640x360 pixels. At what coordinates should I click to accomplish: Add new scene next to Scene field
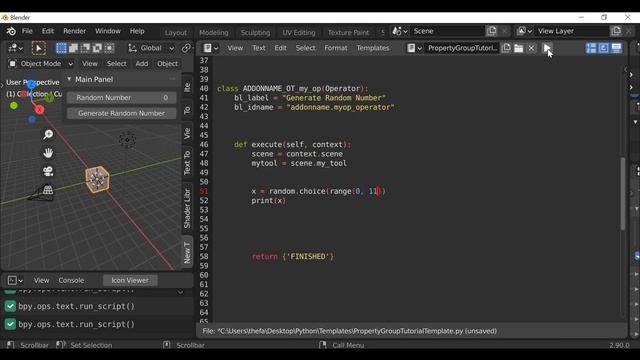pyautogui.click(x=492, y=31)
